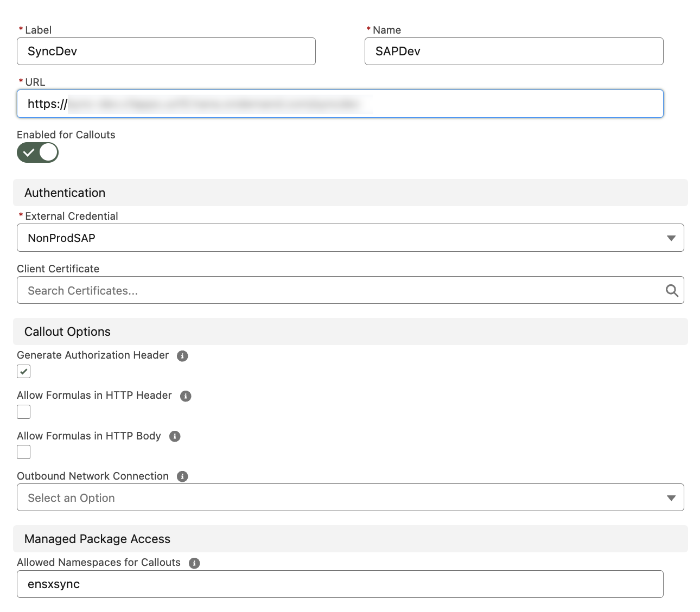
Task: Show info tooltip for Outbound Network Connection
Action: (182, 476)
